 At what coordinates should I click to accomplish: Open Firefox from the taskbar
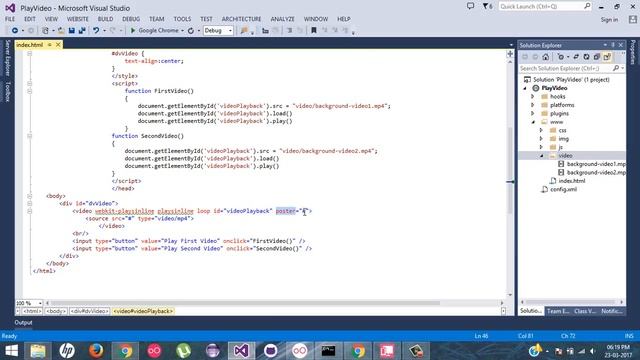[x=96, y=351]
